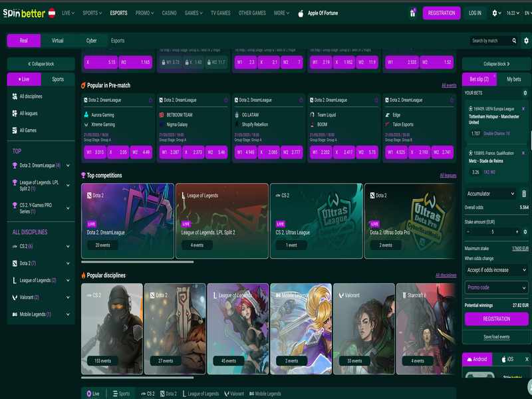Delete all bets with trash icon

[524, 194]
